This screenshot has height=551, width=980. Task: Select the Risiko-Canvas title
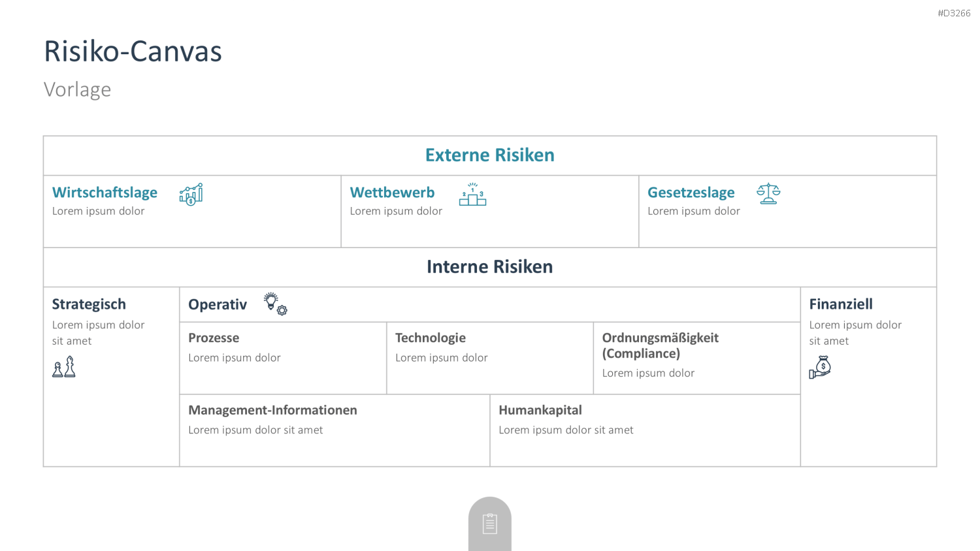click(x=133, y=51)
